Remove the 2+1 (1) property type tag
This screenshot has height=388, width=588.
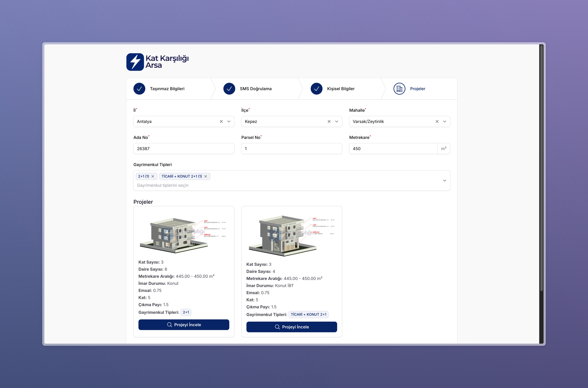(x=153, y=176)
